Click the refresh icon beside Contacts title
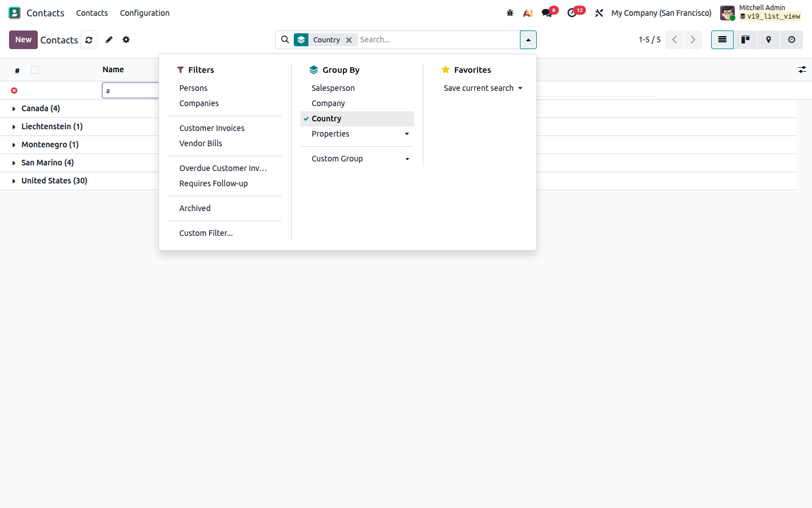812x508 pixels. pyautogui.click(x=89, y=40)
